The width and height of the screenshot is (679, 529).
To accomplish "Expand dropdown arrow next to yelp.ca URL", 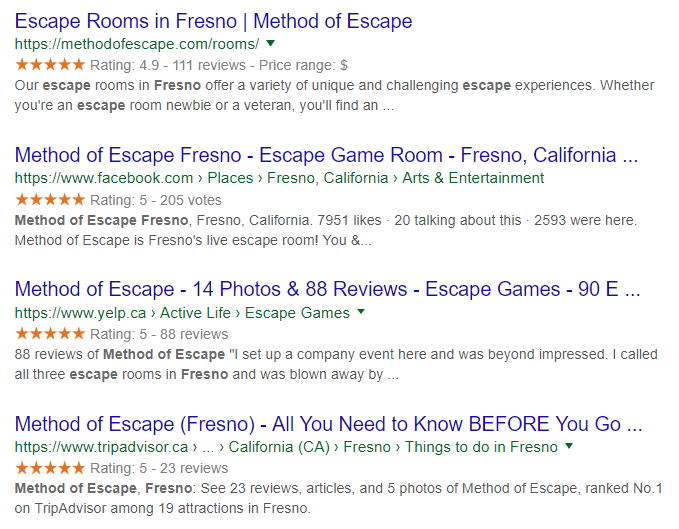I will (360, 312).
